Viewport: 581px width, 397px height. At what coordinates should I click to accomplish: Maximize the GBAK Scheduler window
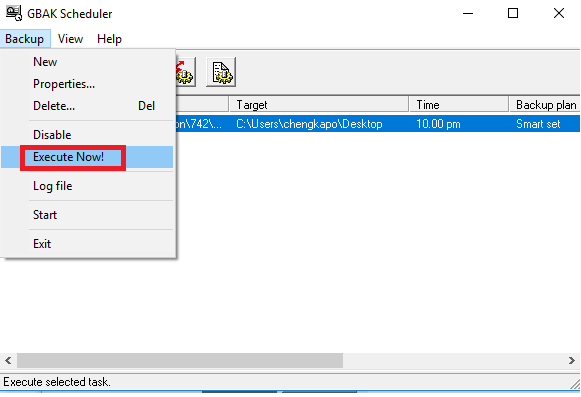coord(513,13)
